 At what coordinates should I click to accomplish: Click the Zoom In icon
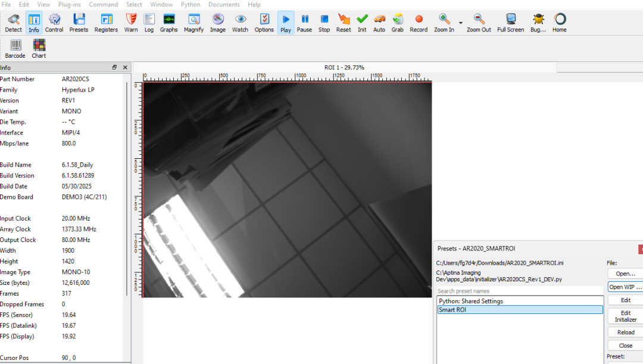[444, 23]
